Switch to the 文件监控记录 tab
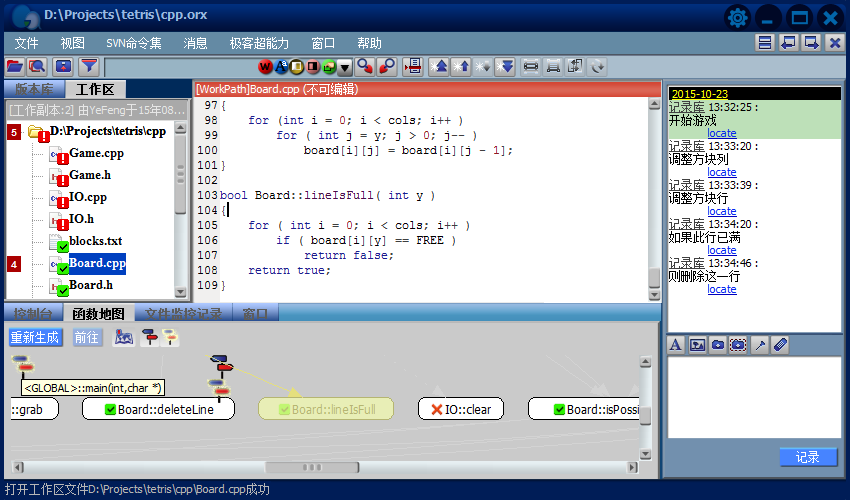 click(183, 314)
